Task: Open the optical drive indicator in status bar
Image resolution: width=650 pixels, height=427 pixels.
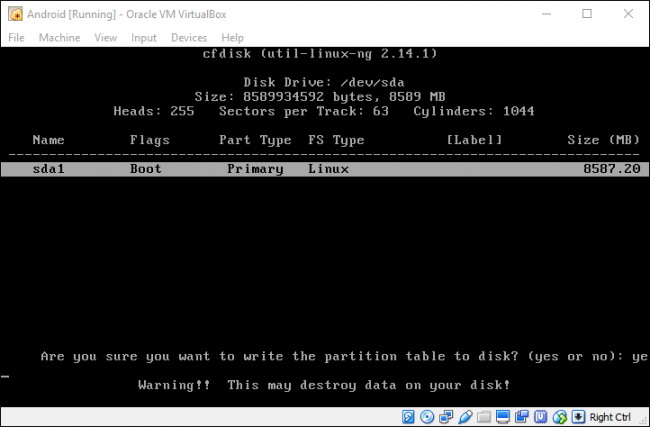Action: (x=427, y=416)
